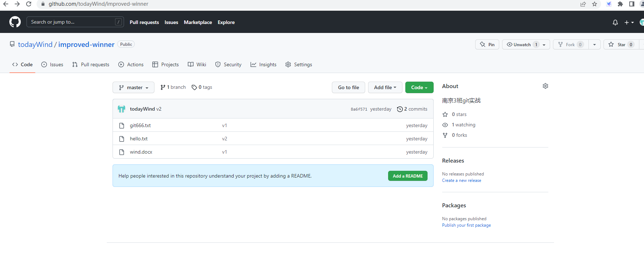Open the Actions tab
Image resolution: width=644 pixels, height=256 pixels.
point(131,65)
